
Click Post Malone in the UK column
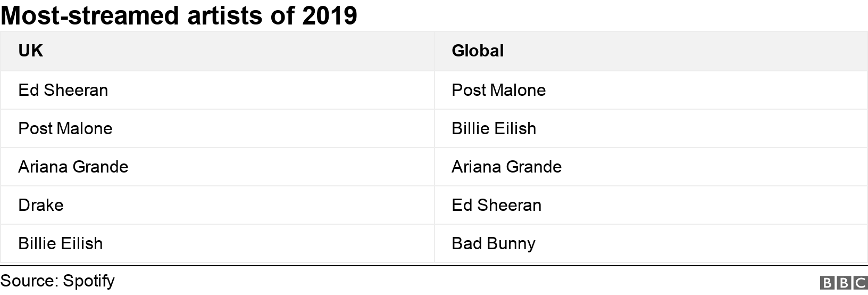pos(65,128)
